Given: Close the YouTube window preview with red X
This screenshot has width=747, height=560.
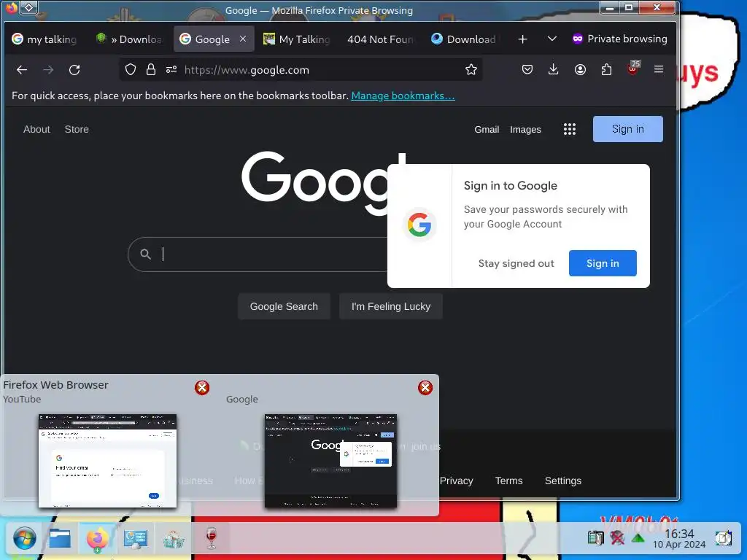Looking at the screenshot, I should click(202, 388).
